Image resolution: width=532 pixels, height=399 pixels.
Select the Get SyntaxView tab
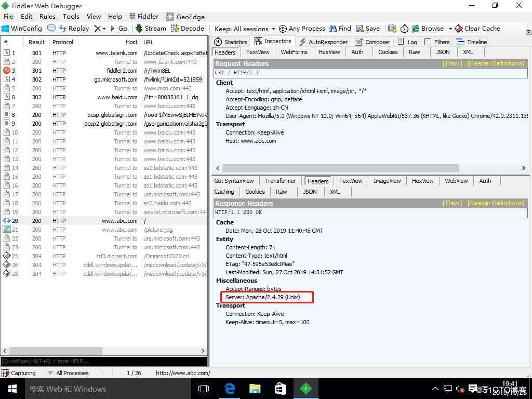point(234,181)
